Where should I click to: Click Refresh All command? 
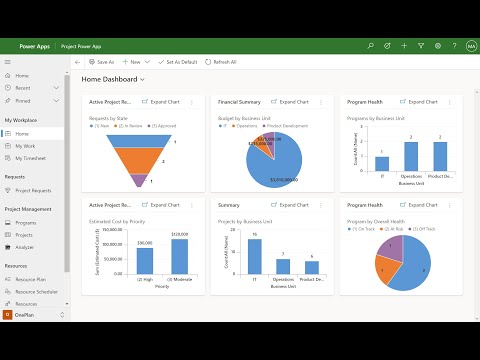coord(221,62)
